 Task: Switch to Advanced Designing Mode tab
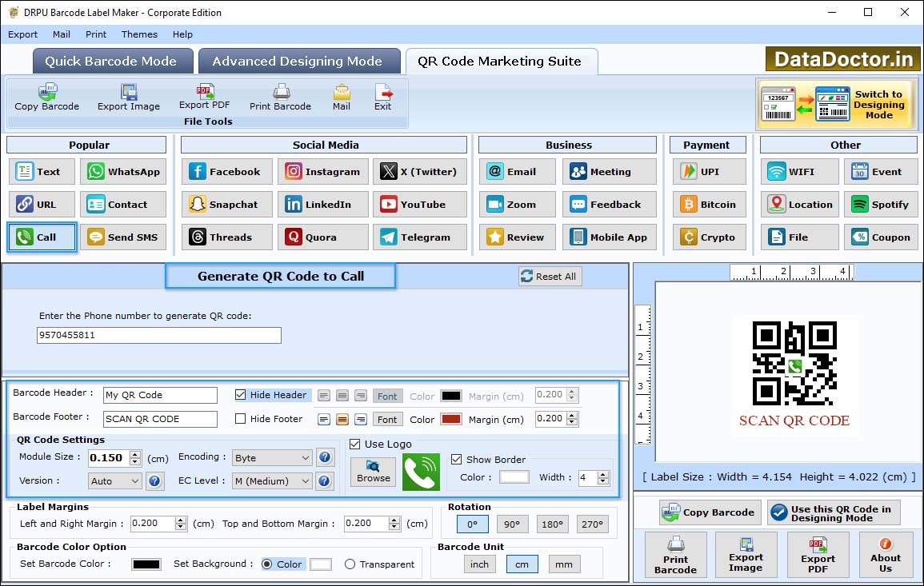[298, 62]
